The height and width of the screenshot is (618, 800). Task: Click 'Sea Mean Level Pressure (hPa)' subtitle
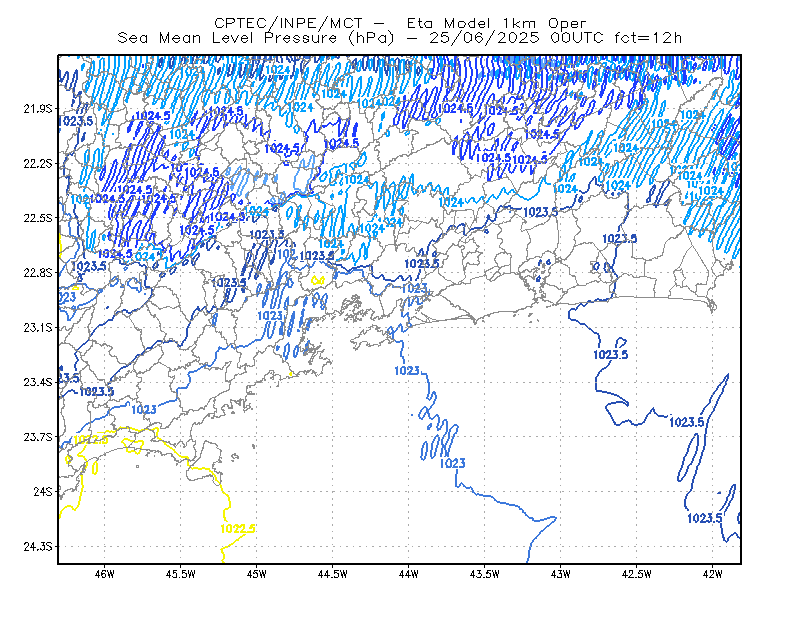tap(256, 38)
